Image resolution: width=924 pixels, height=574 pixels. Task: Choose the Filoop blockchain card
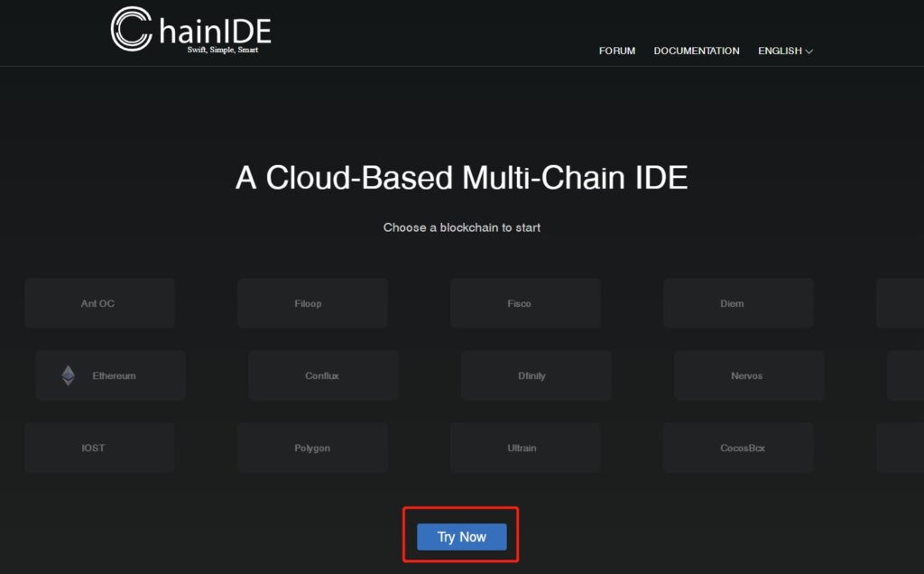click(312, 303)
